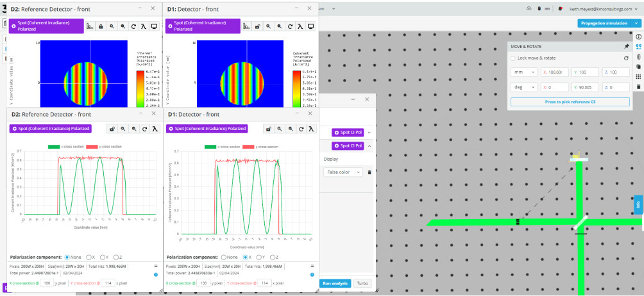Click the monitor display icon in D1 false-color map window

[311, 26]
